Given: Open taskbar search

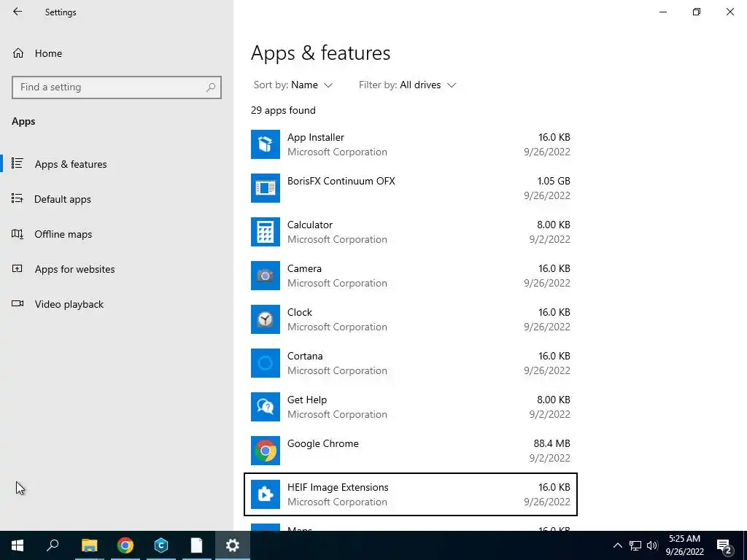Looking at the screenshot, I should 53,545.
